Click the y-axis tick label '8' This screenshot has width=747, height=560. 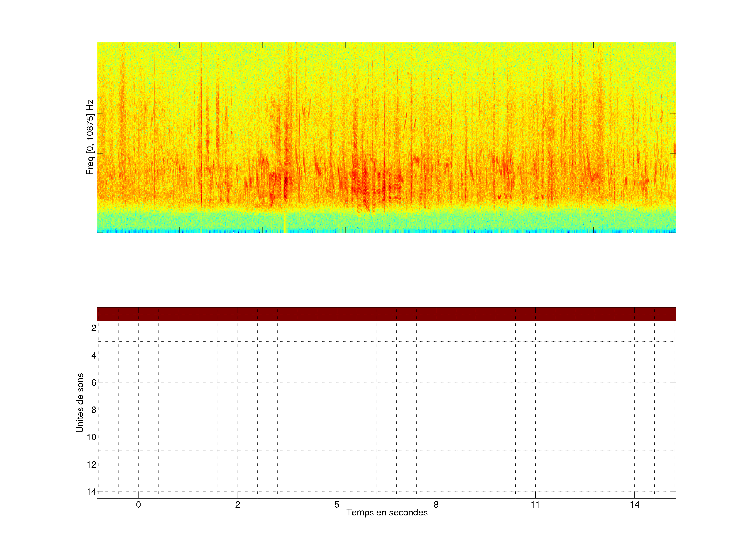94,410
